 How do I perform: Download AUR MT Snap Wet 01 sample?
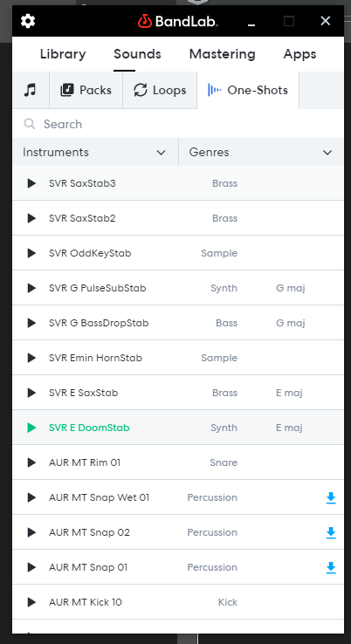331,497
